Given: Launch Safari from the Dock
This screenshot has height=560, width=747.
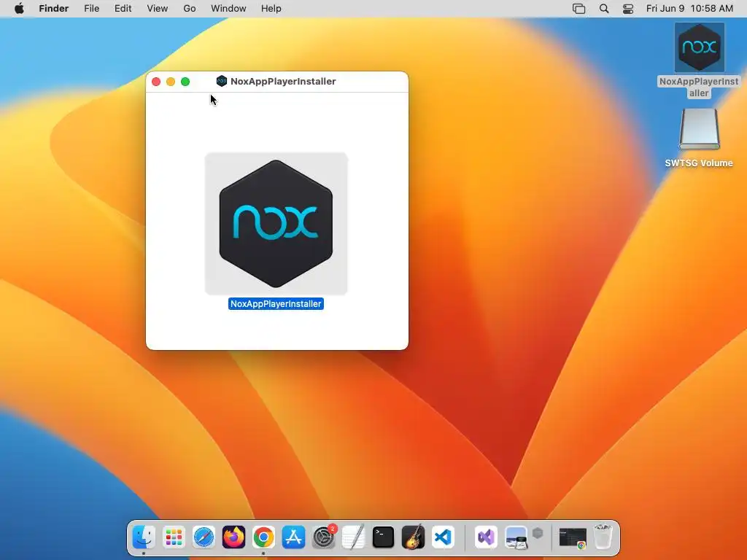Looking at the screenshot, I should tap(204, 537).
